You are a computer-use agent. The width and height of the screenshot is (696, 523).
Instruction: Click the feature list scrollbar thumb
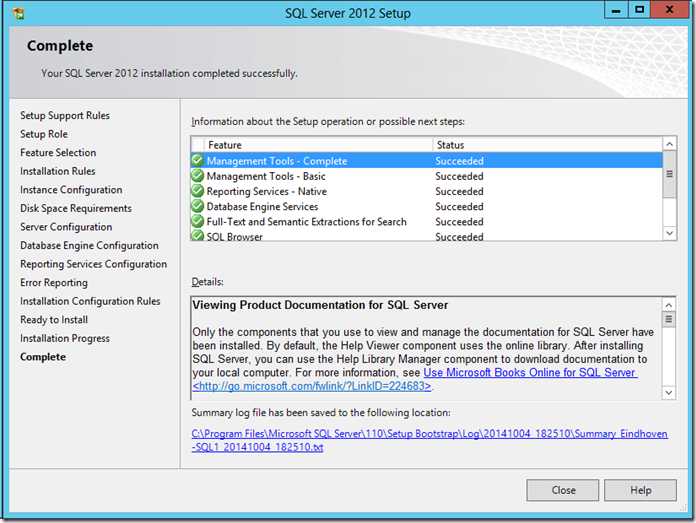[x=669, y=174]
